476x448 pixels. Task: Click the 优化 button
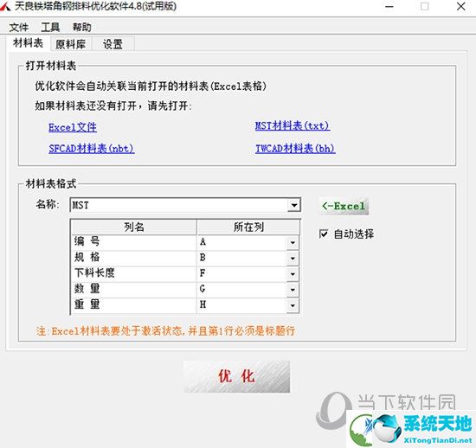click(236, 377)
